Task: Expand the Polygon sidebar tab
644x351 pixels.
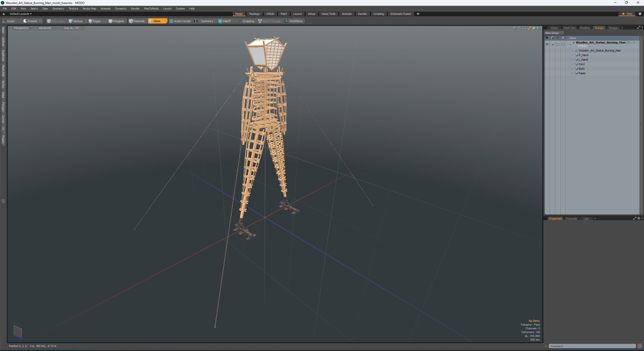Action: pyautogui.click(x=3, y=107)
